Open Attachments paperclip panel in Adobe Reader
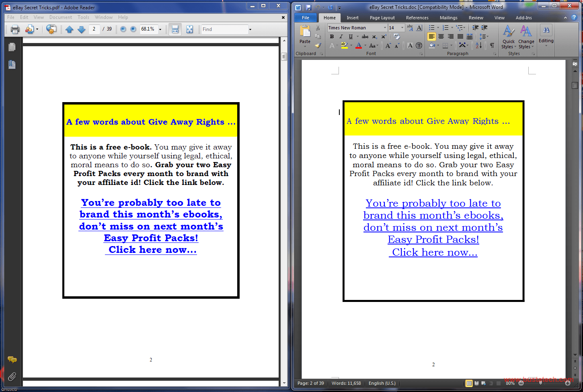 (12, 377)
